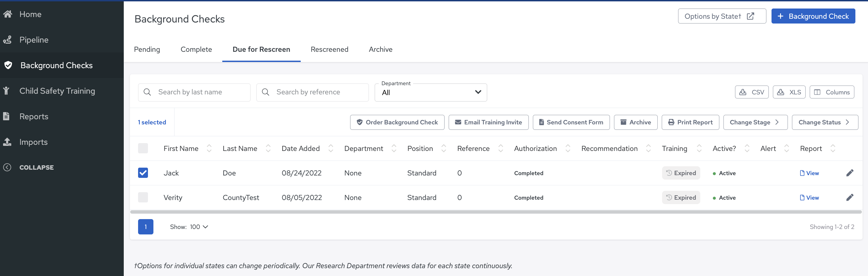The image size is (868, 276).
Task: Uncheck the Jack Doe row checkbox
Action: (x=143, y=173)
